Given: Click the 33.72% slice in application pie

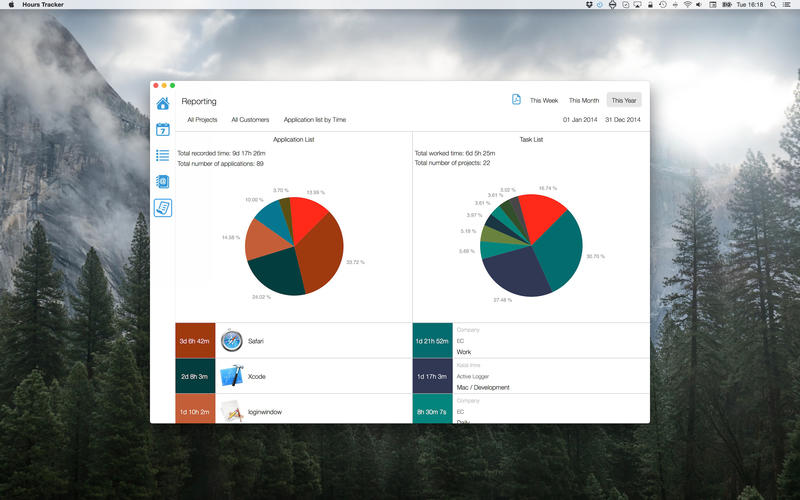Looking at the screenshot, I should 322,253.
